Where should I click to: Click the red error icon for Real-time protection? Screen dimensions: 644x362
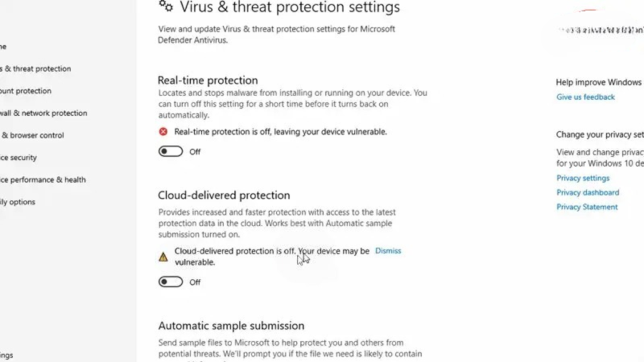click(164, 132)
